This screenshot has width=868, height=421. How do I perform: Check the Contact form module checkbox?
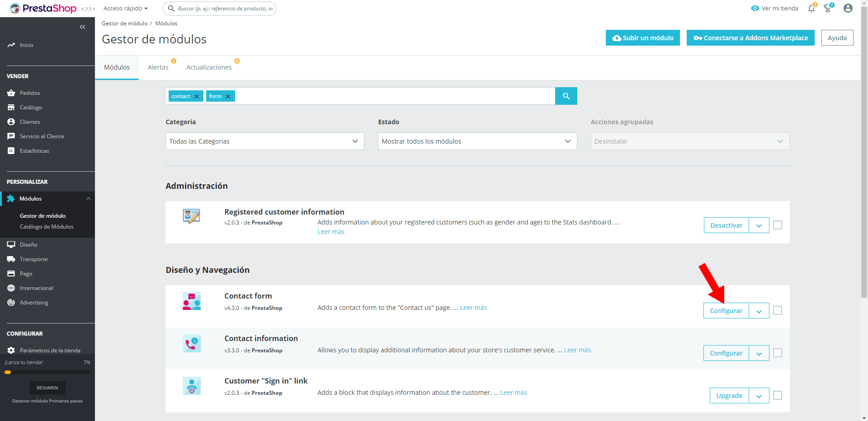click(x=778, y=310)
